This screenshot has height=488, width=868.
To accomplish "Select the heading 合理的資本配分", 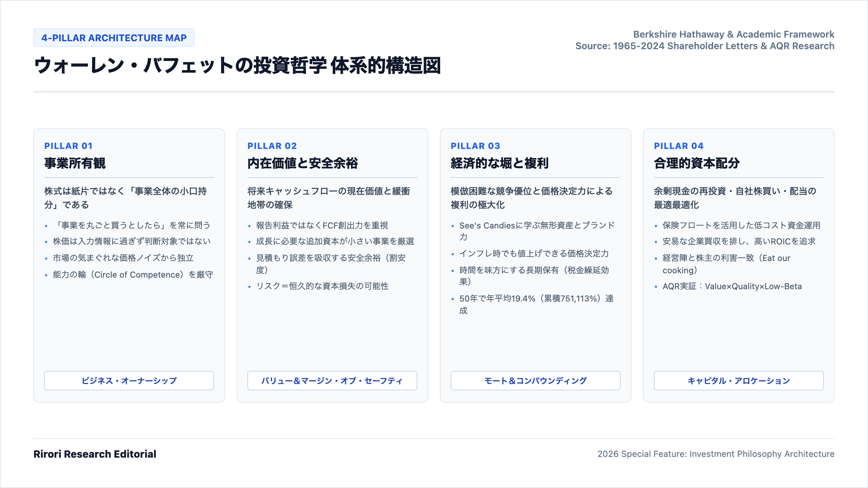I will point(697,163).
